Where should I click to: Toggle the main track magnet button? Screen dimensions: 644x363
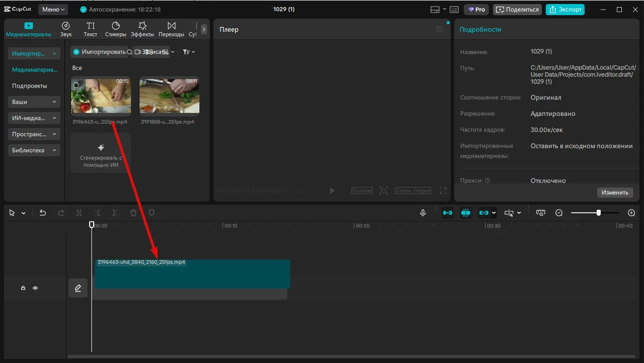(x=447, y=213)
